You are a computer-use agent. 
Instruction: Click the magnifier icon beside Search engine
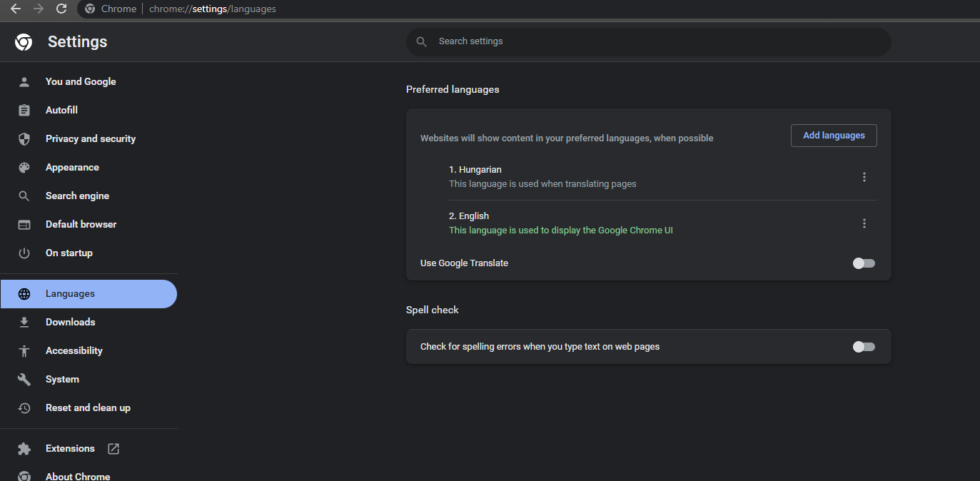tap(24, 196)
